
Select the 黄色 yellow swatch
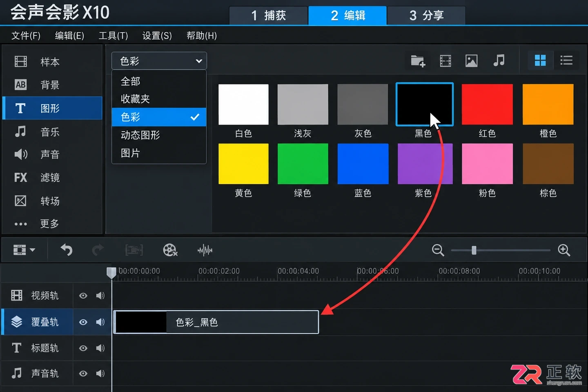pos(243,164)
